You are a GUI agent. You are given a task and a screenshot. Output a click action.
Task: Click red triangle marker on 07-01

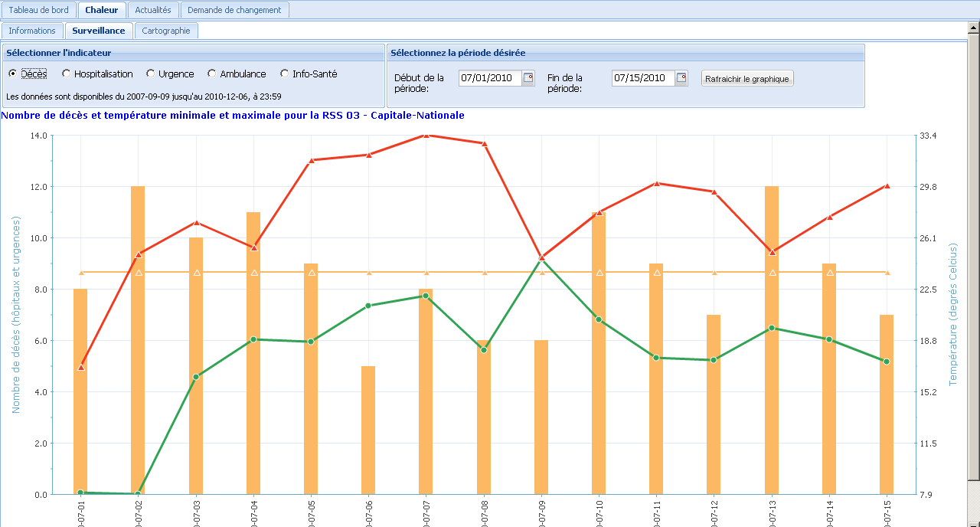81,367
